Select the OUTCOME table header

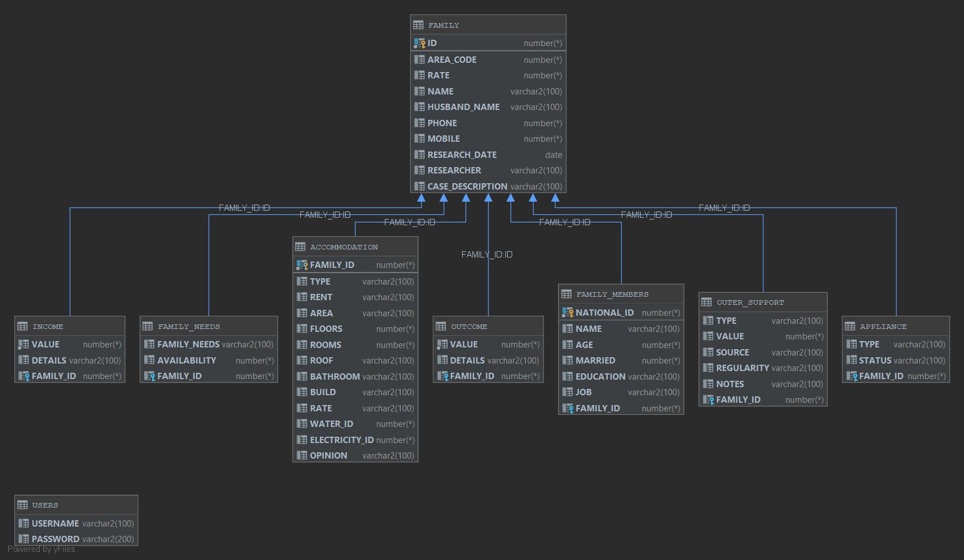(488, 326)
